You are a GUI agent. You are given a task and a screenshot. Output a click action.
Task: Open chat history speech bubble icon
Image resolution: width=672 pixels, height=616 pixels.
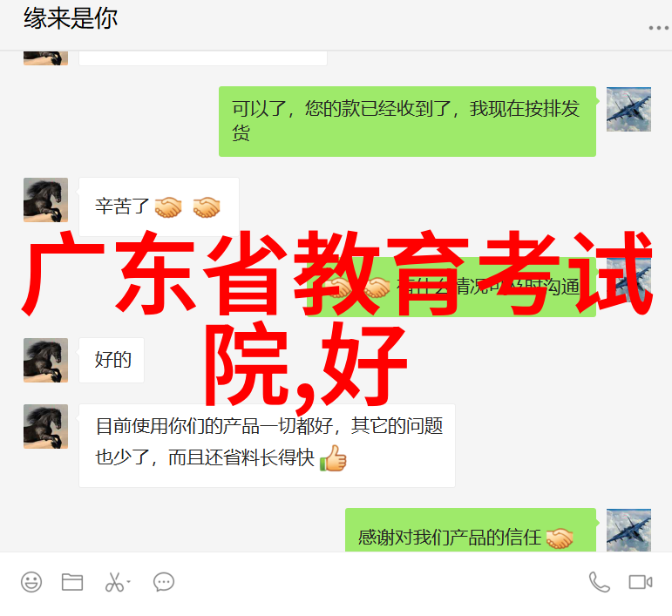[164, 582]
